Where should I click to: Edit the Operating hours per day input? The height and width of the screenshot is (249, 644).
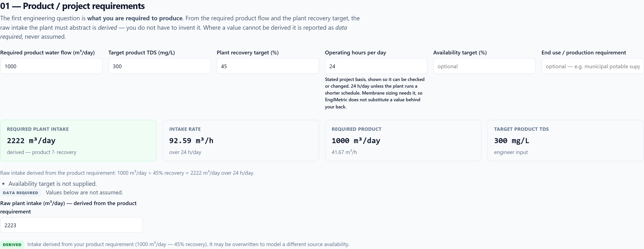376,66
